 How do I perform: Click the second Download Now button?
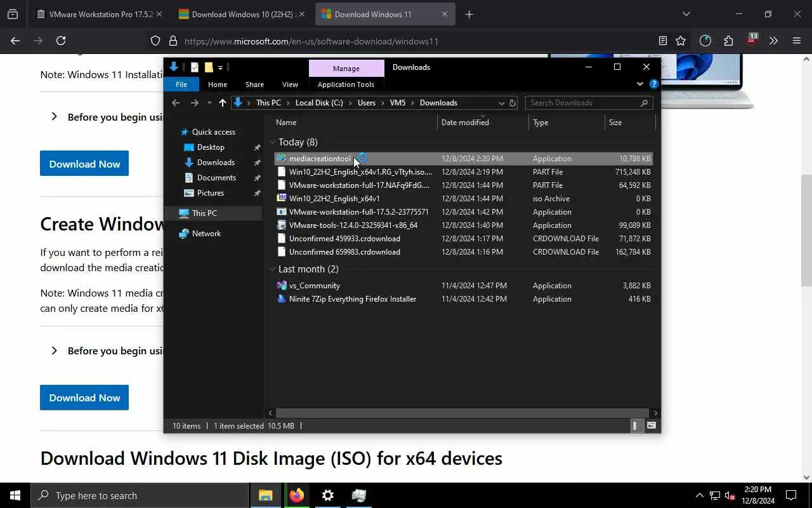[x=84, y=398]
